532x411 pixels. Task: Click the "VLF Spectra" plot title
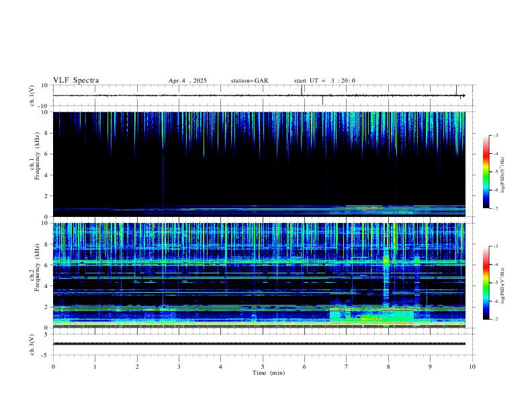(76, 81)
